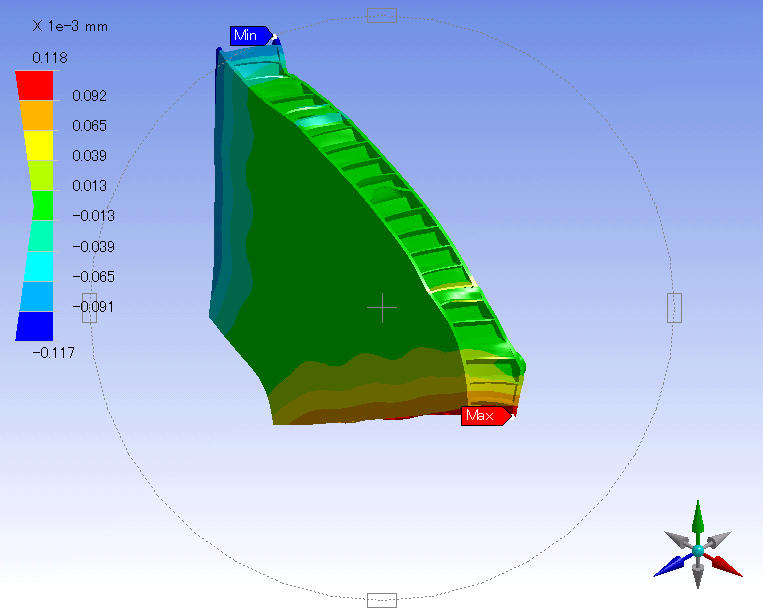Select the cyan legend color band
This screenshot has width=763, height=615.
[38, 266]
